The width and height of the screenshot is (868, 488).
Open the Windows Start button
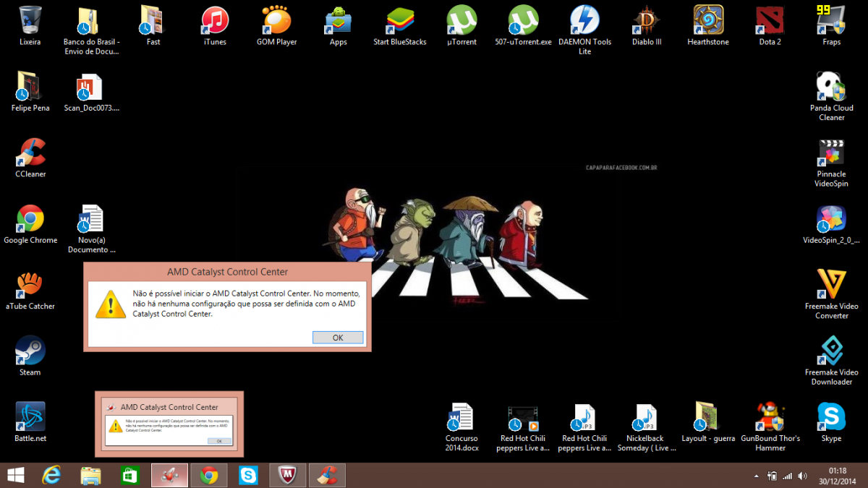tap(15, 475)
